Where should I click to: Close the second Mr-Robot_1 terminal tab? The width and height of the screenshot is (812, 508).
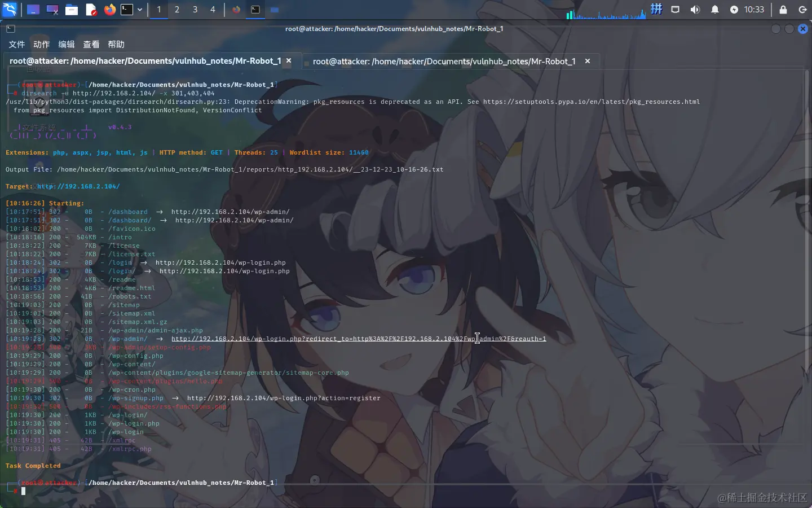[588, 61]
